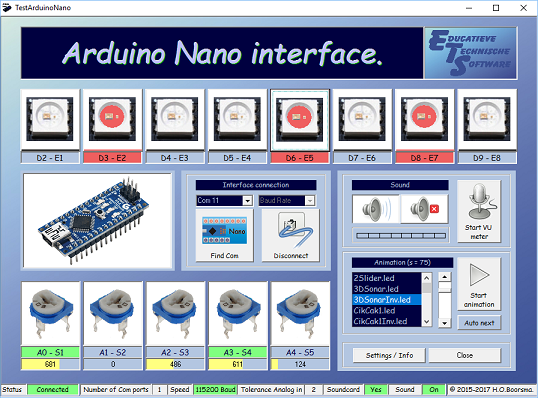Image resolution: width=538 pixels, height=398 pixels.
Task: Click the analog value bar showing 681
Action: (x=50, y=364)
